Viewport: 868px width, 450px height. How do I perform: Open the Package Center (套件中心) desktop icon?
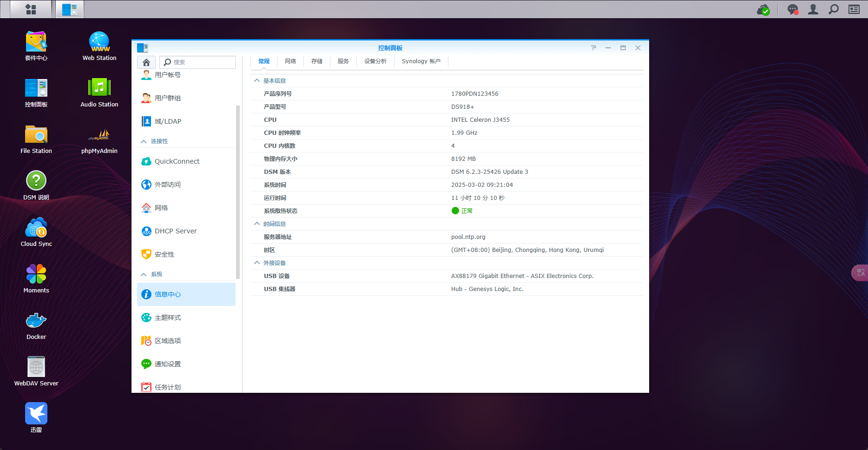pyautogui.click(x=36, y=46)
